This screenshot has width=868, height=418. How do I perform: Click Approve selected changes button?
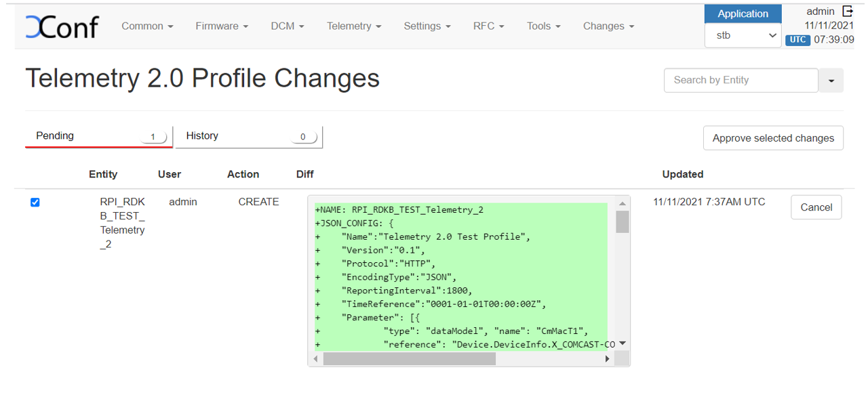(x=773, y=138)
